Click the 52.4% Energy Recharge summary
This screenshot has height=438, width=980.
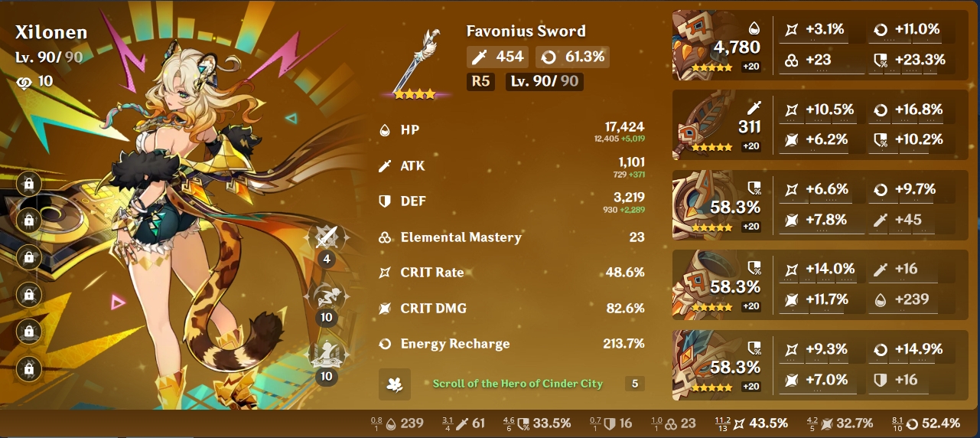[x=926, y=423]
